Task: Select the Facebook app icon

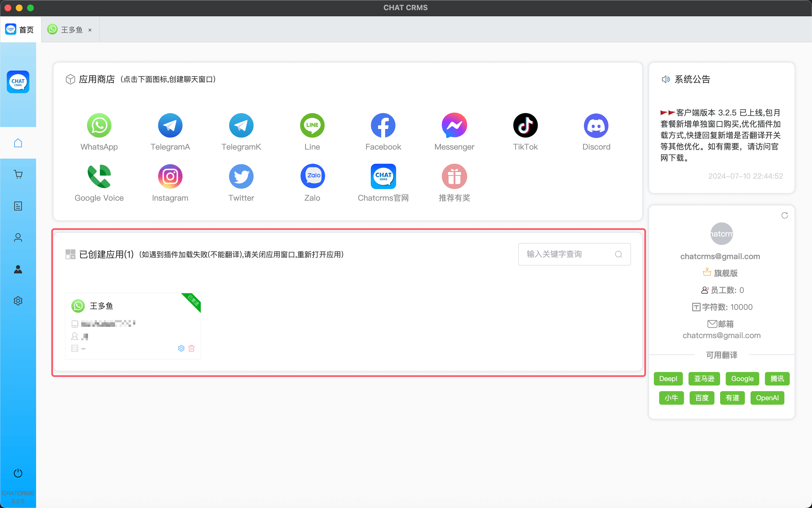Action: 383,125
